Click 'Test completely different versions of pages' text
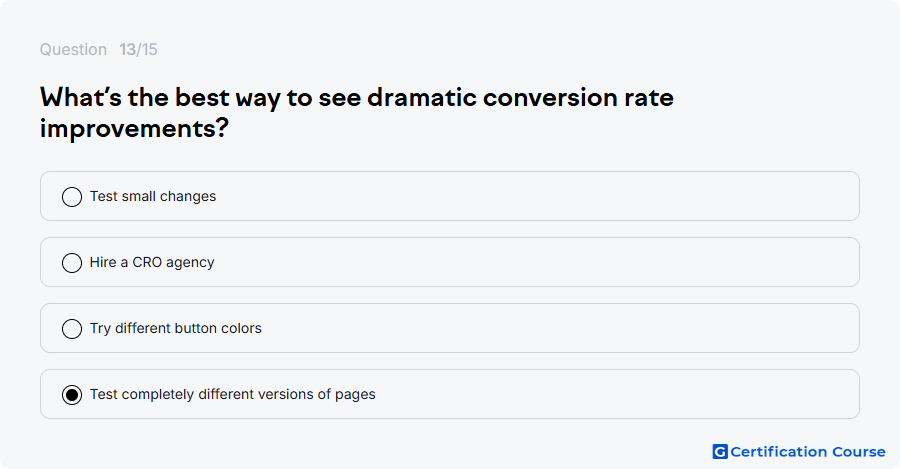Viewport: 900px width, 469px height. 232,394
